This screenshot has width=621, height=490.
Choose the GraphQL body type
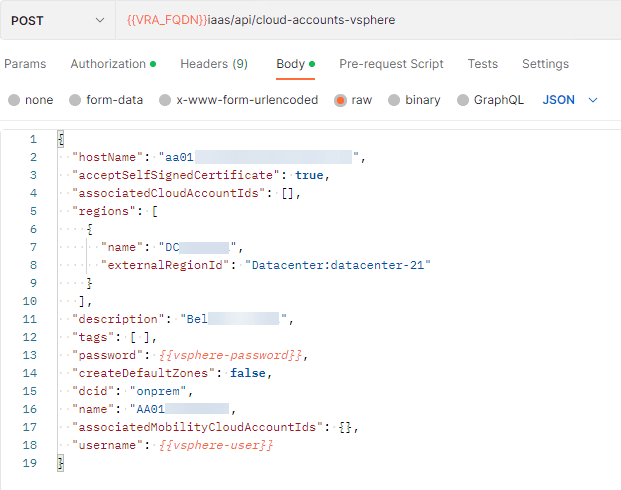(463, 100)
